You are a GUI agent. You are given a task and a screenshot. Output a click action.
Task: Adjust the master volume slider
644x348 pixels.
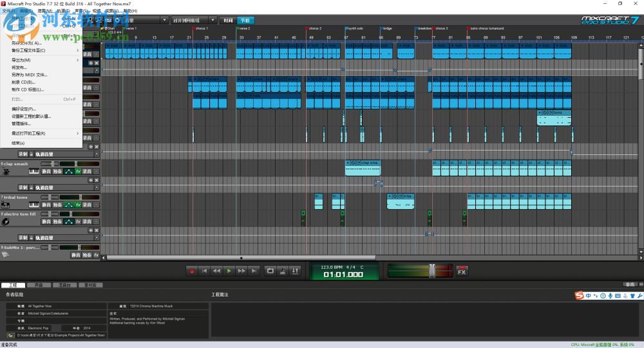(432, 271)
